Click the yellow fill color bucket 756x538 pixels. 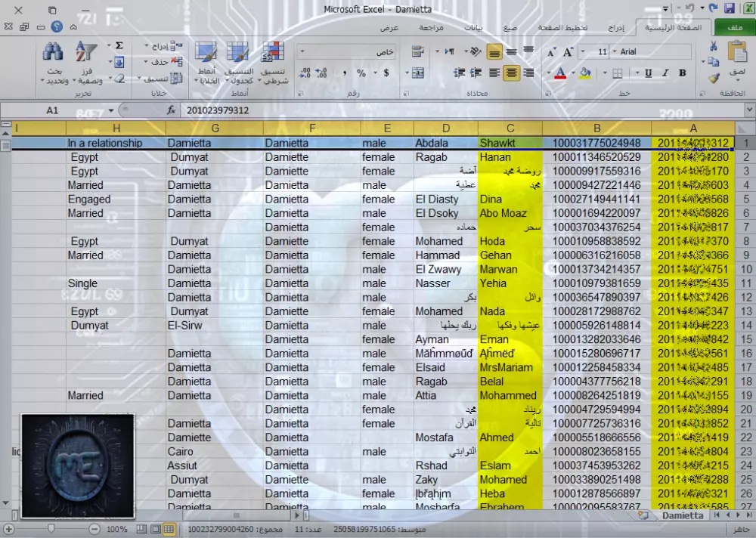click(585, 73)
